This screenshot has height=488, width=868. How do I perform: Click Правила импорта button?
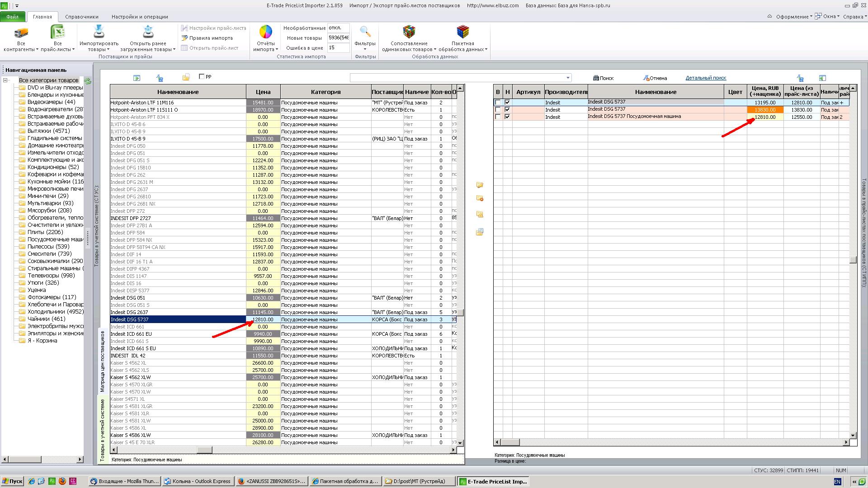(207, 38)
